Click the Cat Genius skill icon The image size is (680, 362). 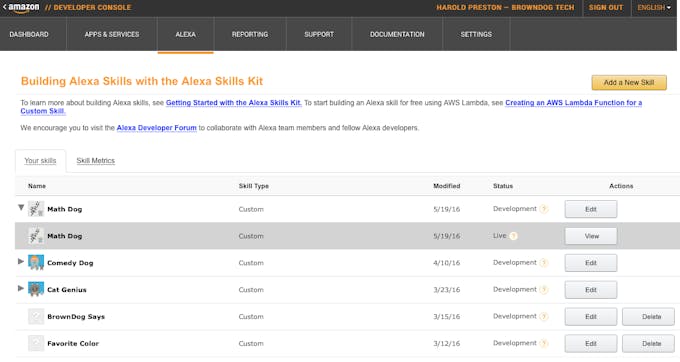[x=36, y=290]
